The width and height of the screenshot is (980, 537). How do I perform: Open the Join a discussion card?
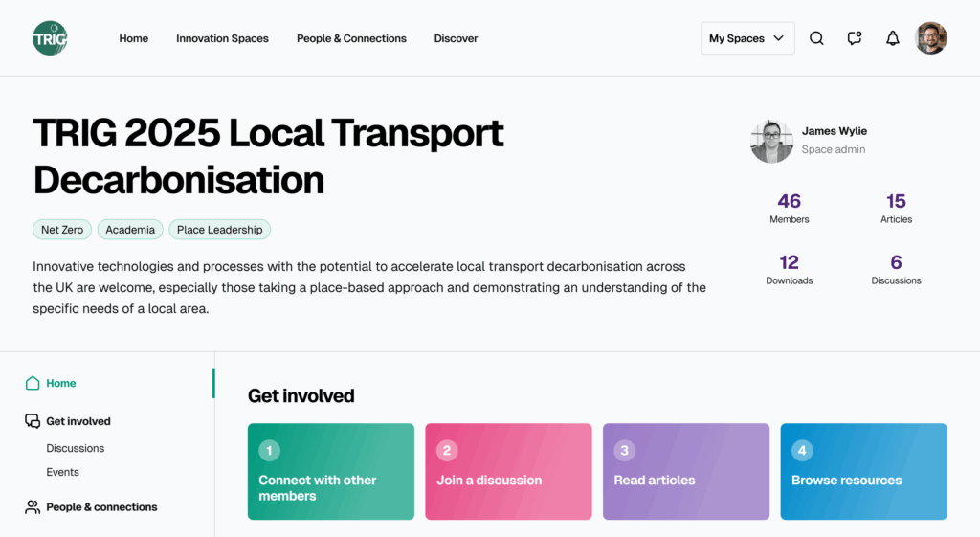pyautogui.click(x=508, y=472)
